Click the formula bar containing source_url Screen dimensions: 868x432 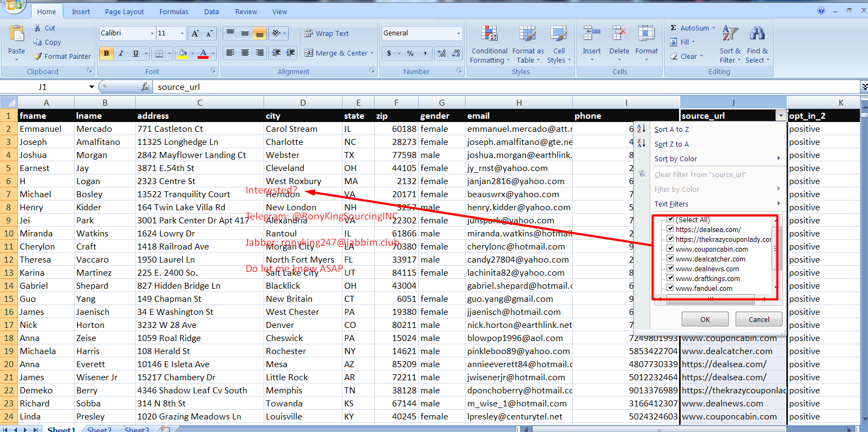(x=506, y=87)
